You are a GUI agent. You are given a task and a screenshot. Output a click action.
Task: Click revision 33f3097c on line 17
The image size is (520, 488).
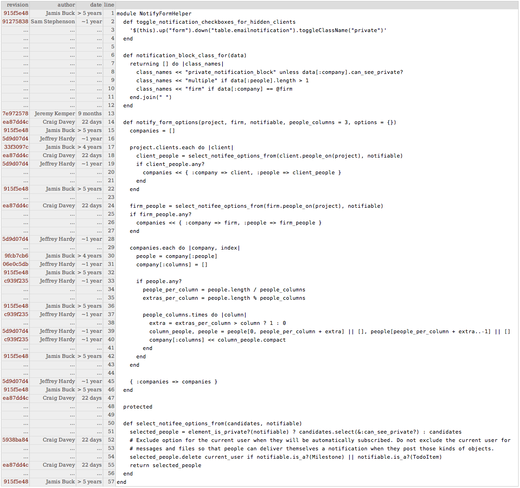tap(16, 147)
